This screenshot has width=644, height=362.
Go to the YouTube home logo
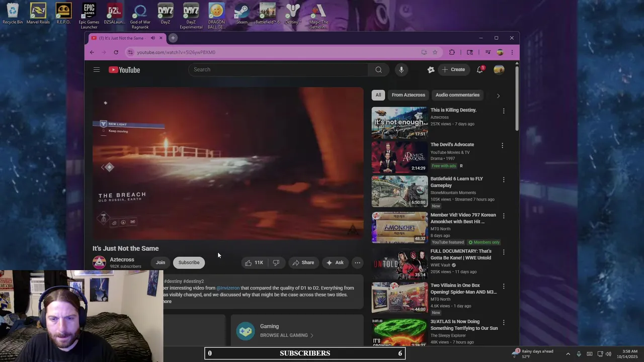coord(124,70)
